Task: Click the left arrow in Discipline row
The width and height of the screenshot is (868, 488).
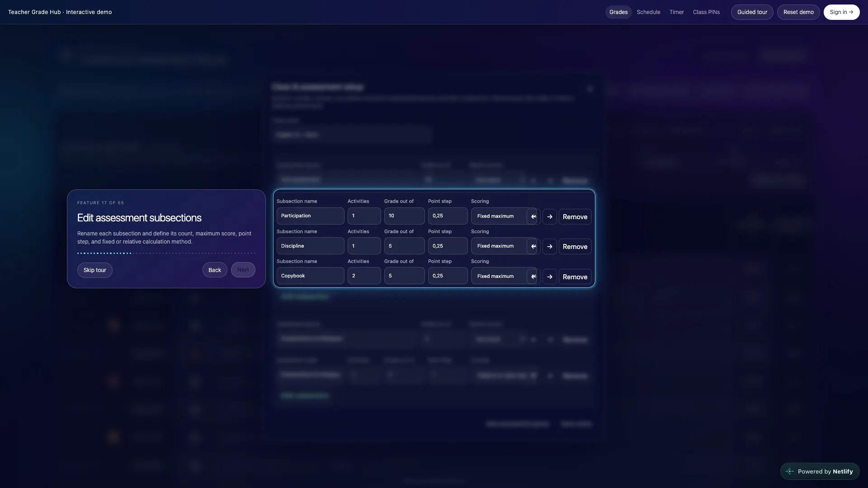Action: pyautogui.click(x=533, y=246)
